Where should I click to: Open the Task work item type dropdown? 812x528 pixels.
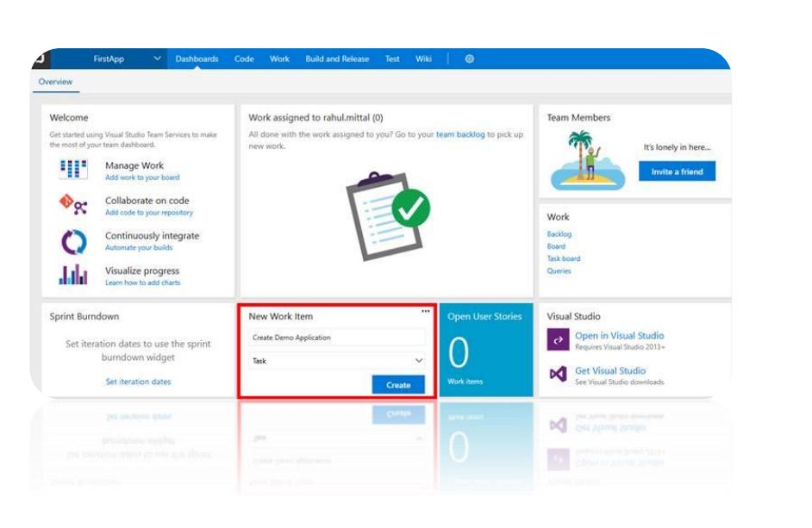(x=337, y=361)
